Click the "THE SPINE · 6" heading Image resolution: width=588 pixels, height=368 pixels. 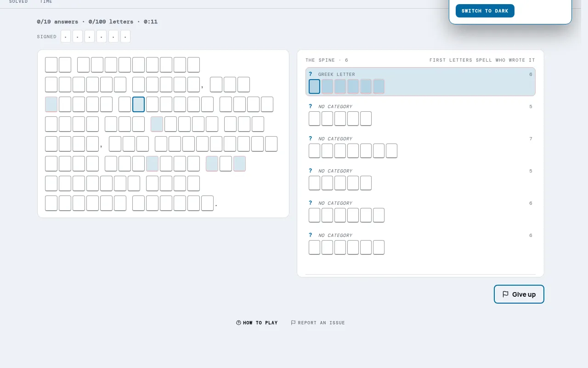327,60
